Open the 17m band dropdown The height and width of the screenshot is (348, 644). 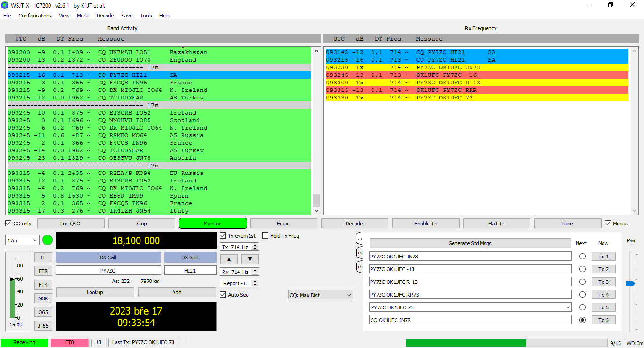22,240
